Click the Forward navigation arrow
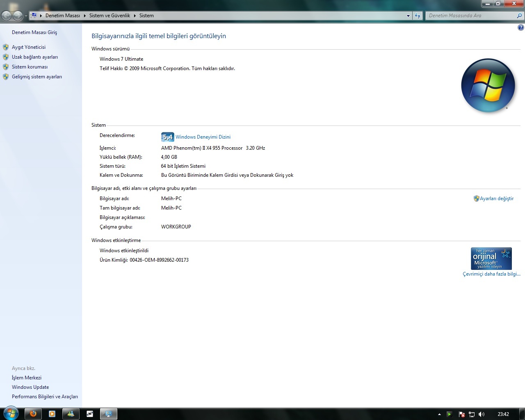This screenshot has height=420, width=525. tap(18, 16)
